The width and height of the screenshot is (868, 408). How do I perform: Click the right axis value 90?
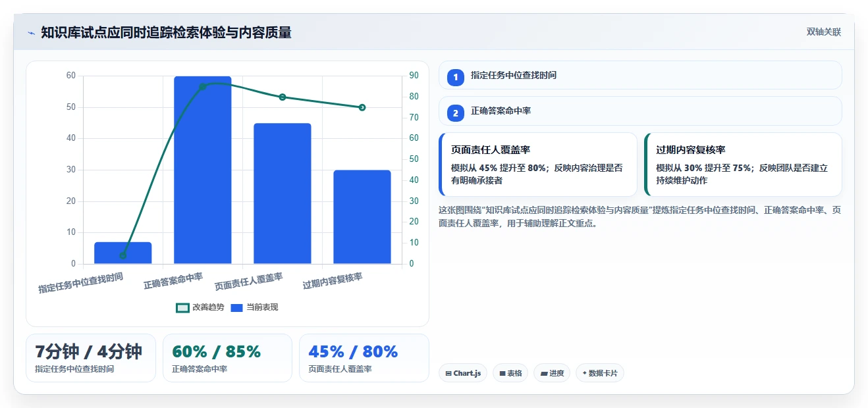(414, 76)
